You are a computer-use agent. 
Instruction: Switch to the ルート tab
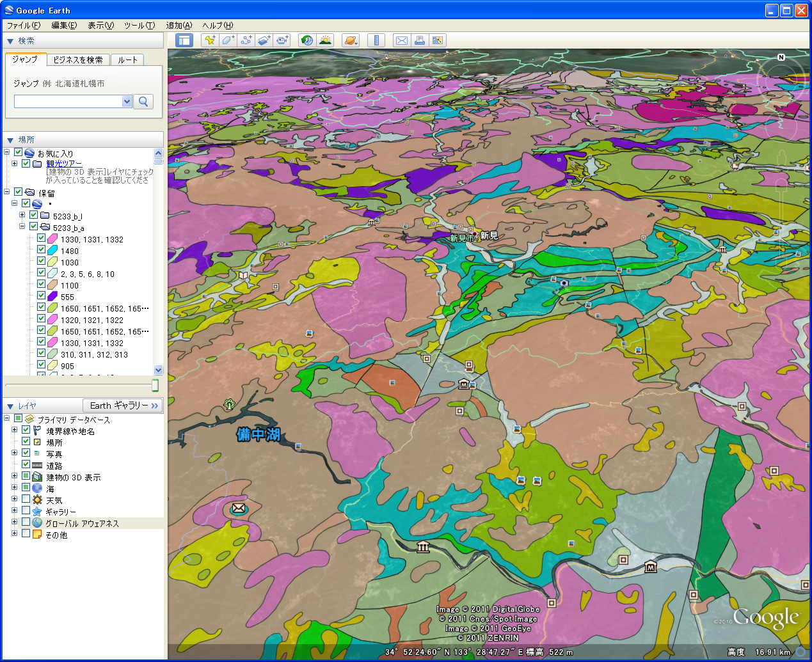127,59
